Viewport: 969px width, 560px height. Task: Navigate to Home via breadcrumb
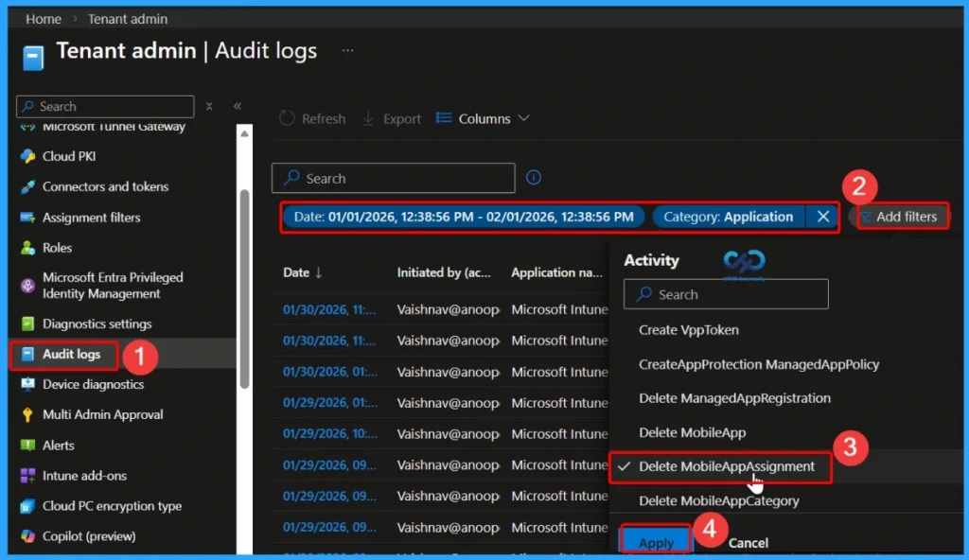(43, 18)
